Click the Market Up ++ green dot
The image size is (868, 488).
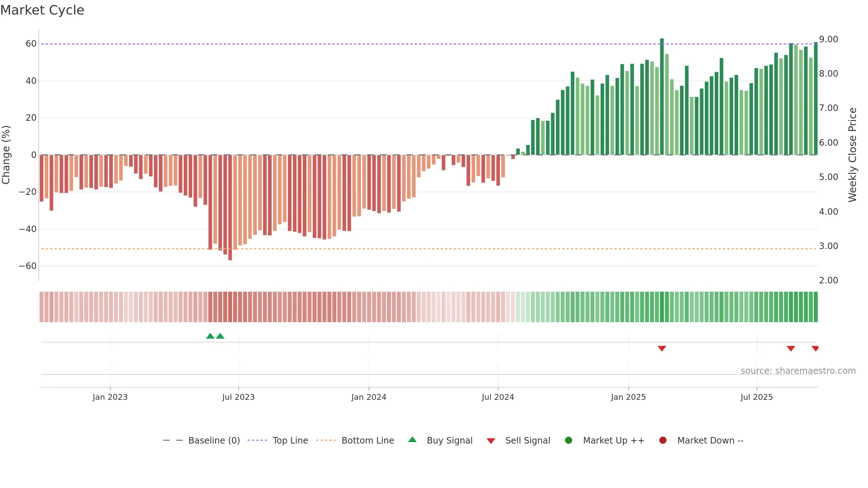[x=569, y=440]
